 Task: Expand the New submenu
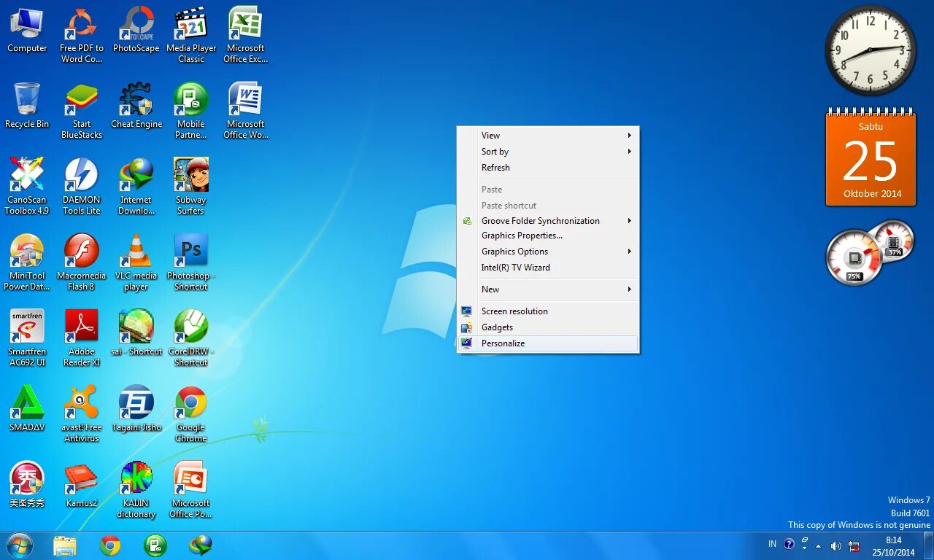click(x=548, y=289)
